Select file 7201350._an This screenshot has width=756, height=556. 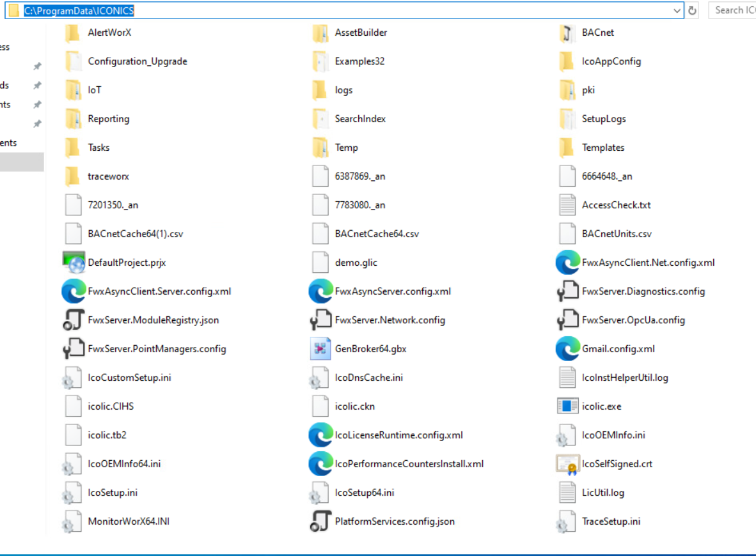pos(113,205)
